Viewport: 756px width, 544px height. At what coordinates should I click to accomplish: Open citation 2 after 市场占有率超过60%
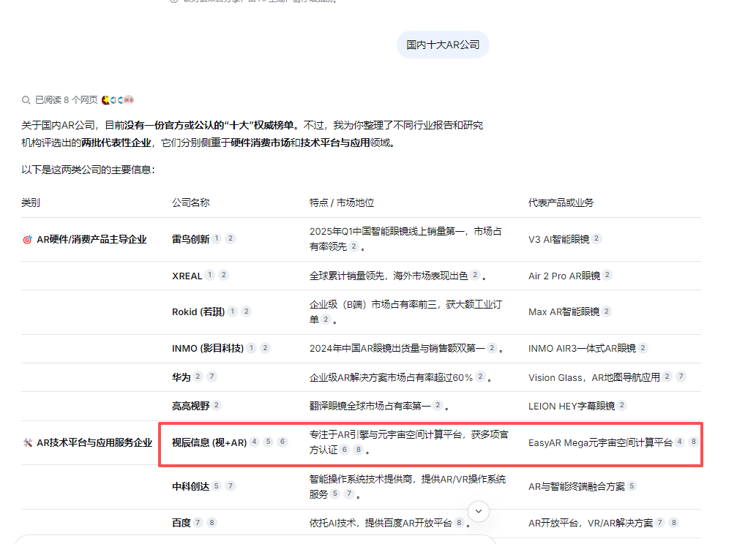[480, 377]
